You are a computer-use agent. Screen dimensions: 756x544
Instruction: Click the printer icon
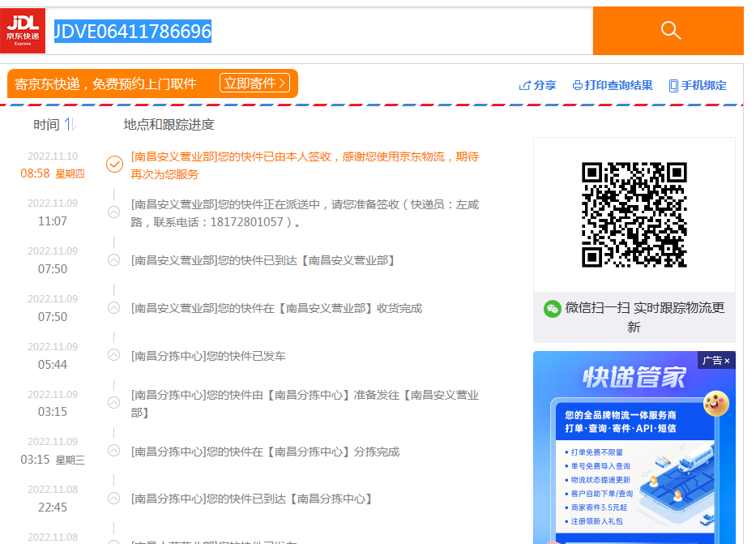pos(577,86)
